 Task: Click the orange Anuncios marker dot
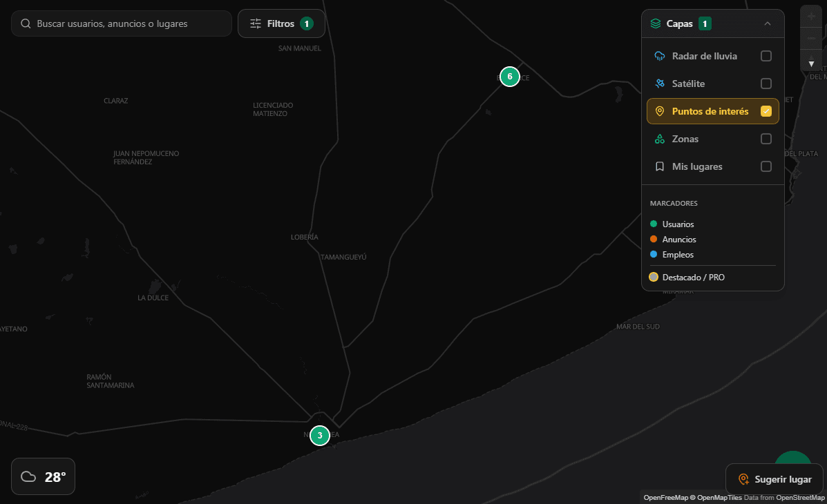coord(654,240)
